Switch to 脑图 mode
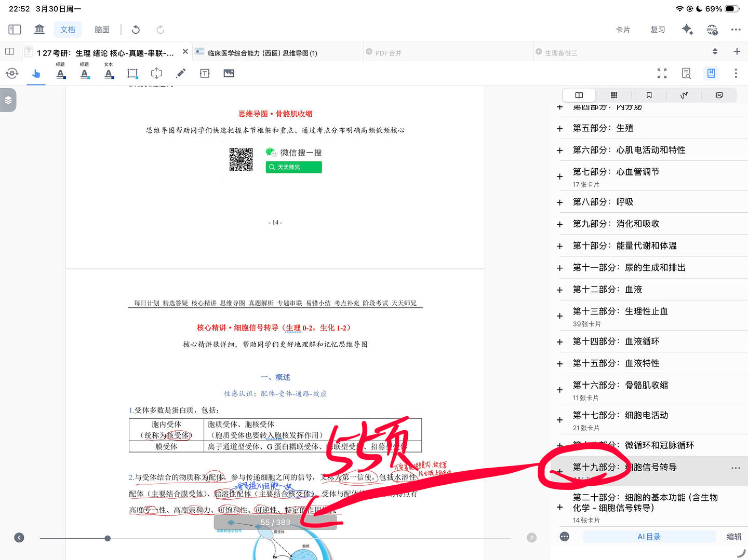Viewport: 748px width, 560px height. coord(102,30)
